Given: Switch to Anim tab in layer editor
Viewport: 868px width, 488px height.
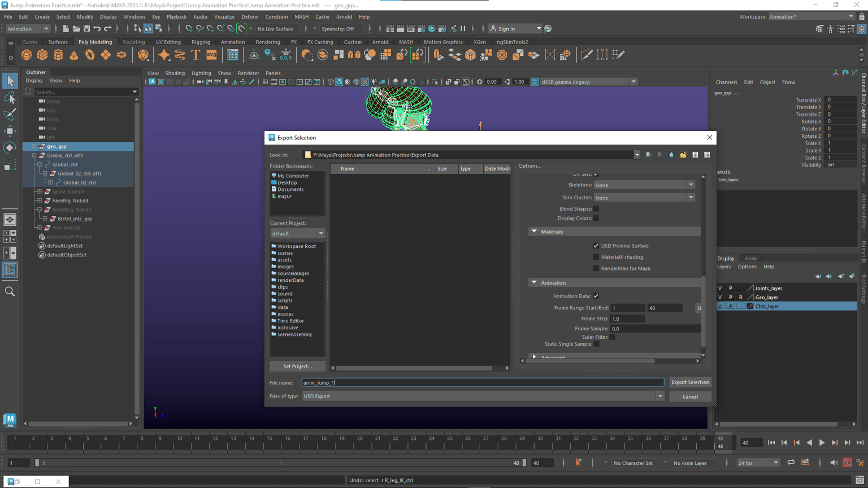Looking at the screenshot, I should coord(750,259).
